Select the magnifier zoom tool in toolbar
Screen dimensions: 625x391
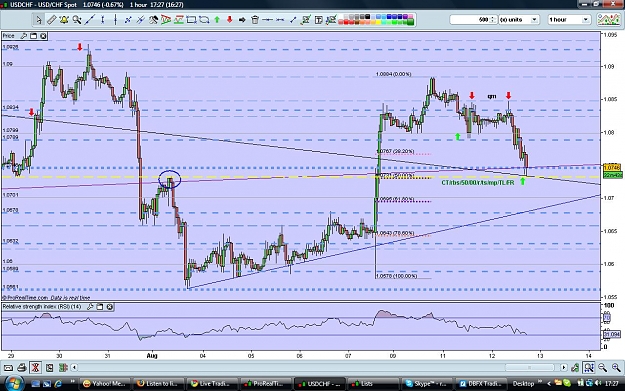77,20
